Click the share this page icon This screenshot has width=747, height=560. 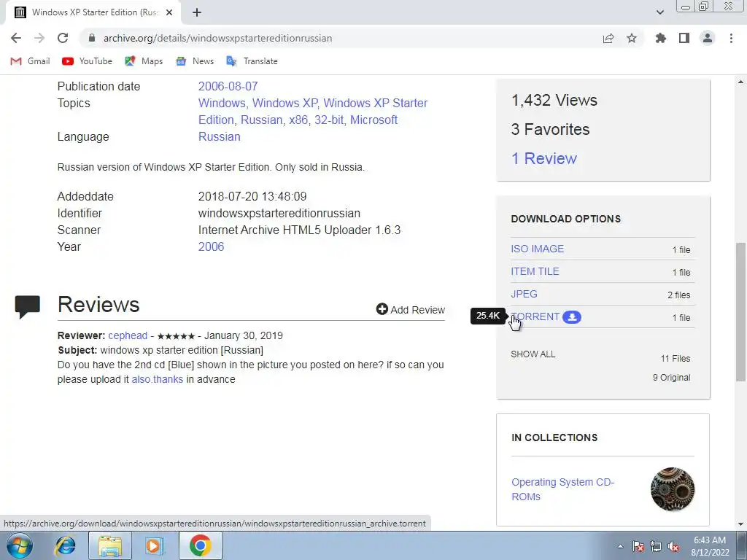[x=608, y=38]
